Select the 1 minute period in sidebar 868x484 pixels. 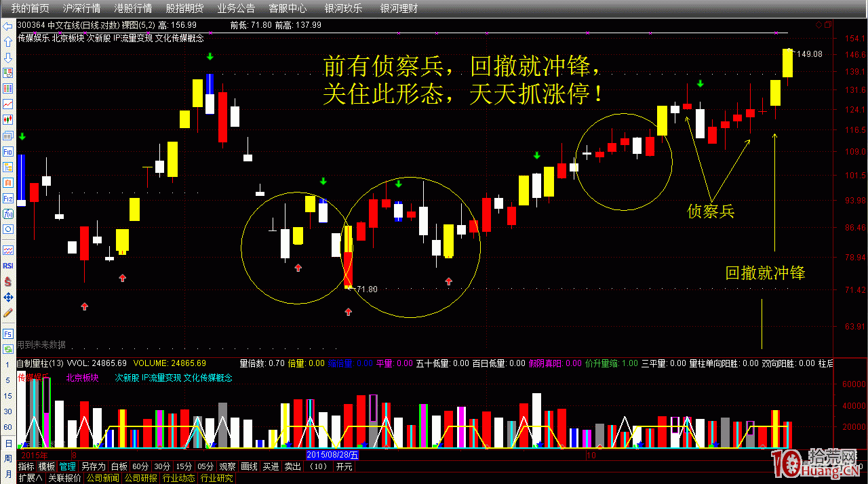7,365
